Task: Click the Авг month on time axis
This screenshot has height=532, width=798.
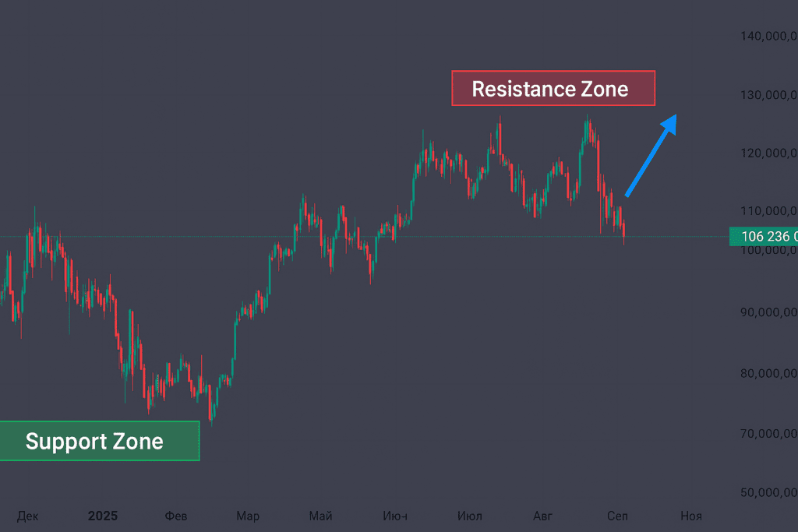Action: pyautogui.click(x=542, y=516)
